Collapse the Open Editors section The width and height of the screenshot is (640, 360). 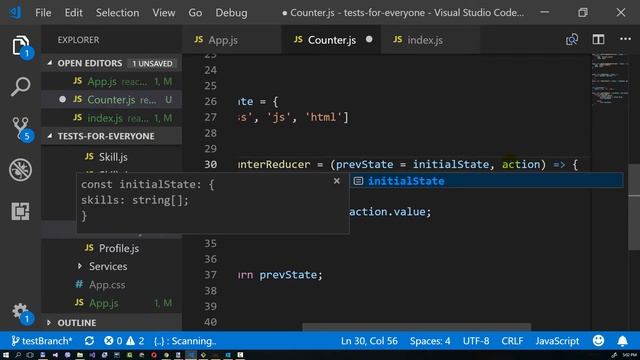pos(50,63)
